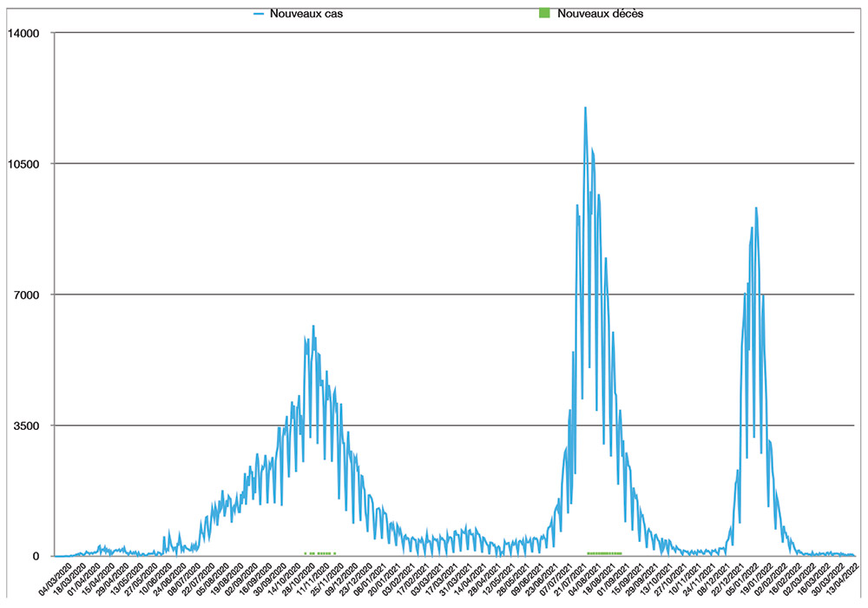Click the green Nouveaux décès legend square
Screen dimensions: 868x608
[x=545, y=14]
